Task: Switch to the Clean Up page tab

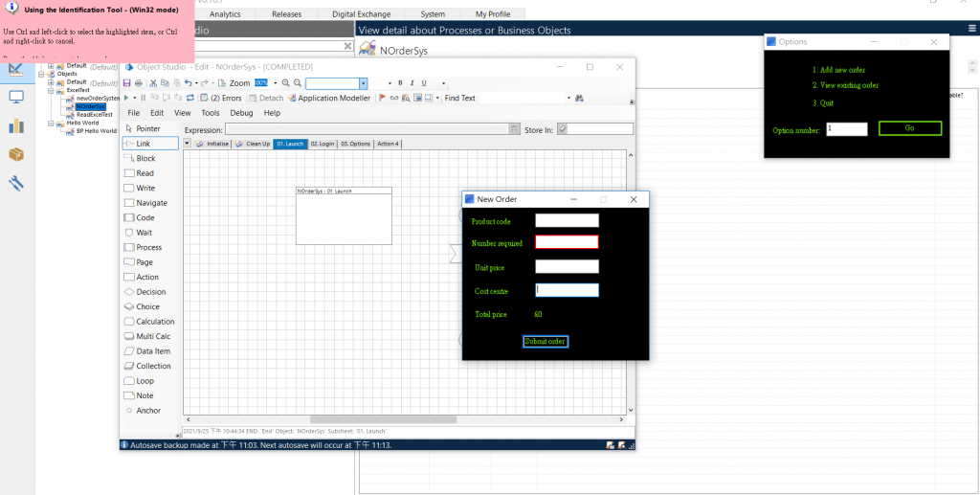Action: [253, 144]
